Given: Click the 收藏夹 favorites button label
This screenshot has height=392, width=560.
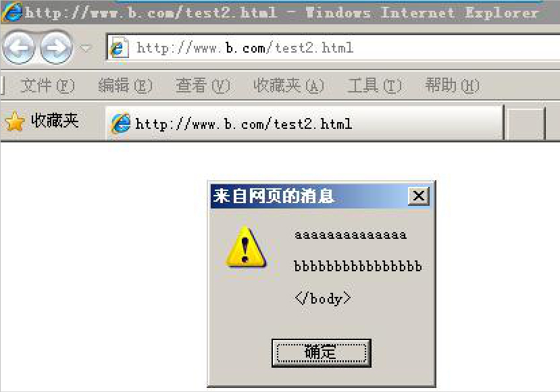Looking at the screenshot, I should point(55,121).
